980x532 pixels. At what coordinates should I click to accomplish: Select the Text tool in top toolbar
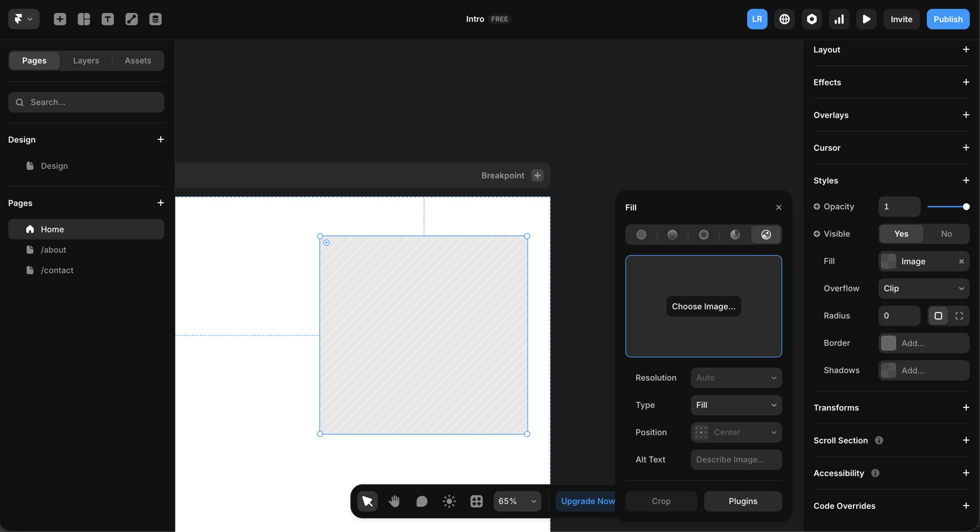(108, 19)
